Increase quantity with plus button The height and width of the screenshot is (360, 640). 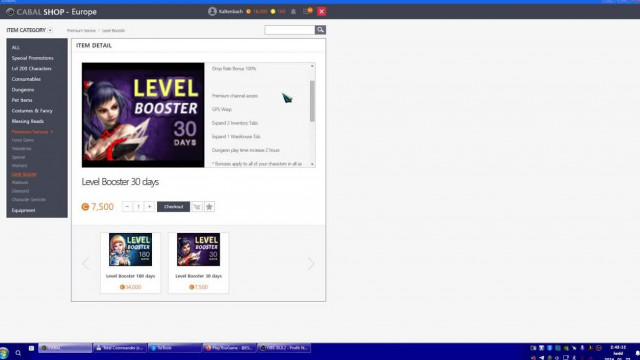(149, 207)
